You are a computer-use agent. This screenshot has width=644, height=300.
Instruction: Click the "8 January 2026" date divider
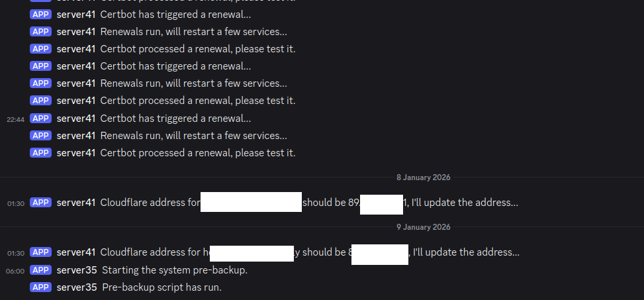pyautogui.click(x=424, y=177)
